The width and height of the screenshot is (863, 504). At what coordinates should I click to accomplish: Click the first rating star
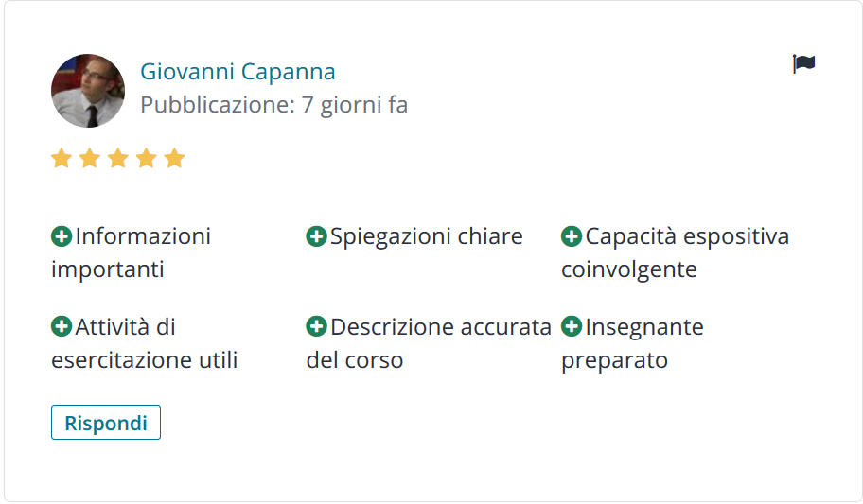tap(62, 158)
